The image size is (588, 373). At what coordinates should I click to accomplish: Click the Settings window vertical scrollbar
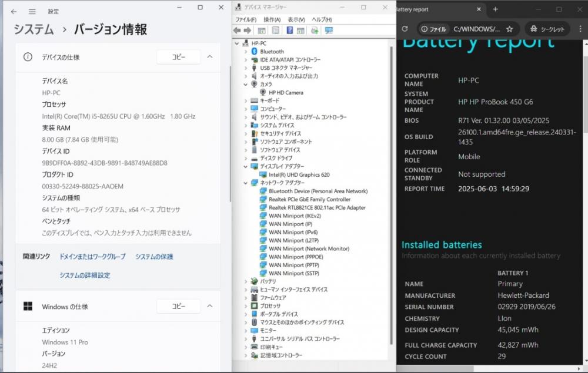click(230, 133)
